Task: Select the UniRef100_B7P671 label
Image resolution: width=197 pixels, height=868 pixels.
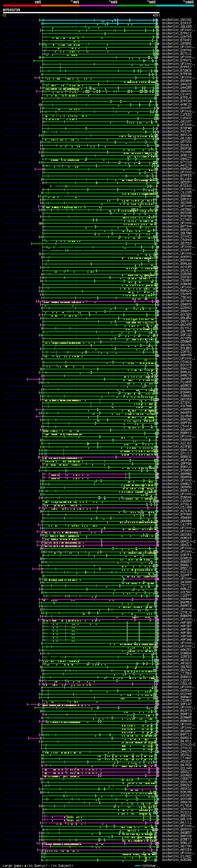Action: [177, 60]
